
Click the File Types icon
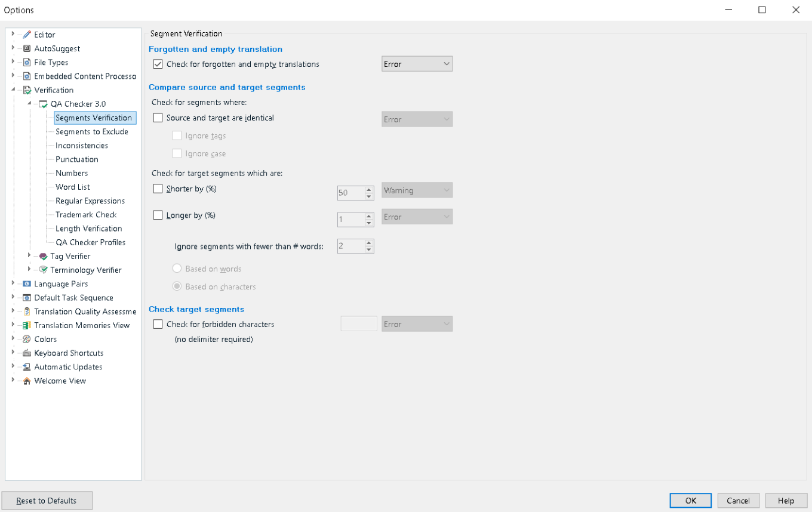point(27,62)
